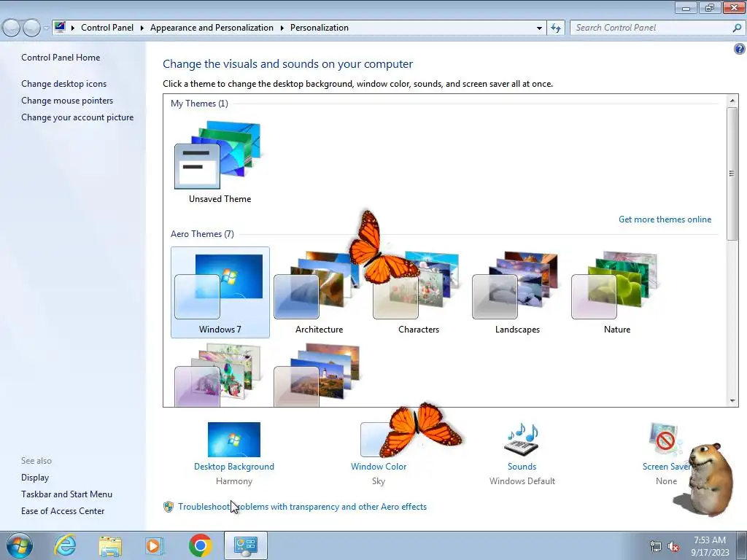Viewport: 747px width, 560px height.
Task: Click Personalization breadcrumb segment
Action: [x=320, y=28]
